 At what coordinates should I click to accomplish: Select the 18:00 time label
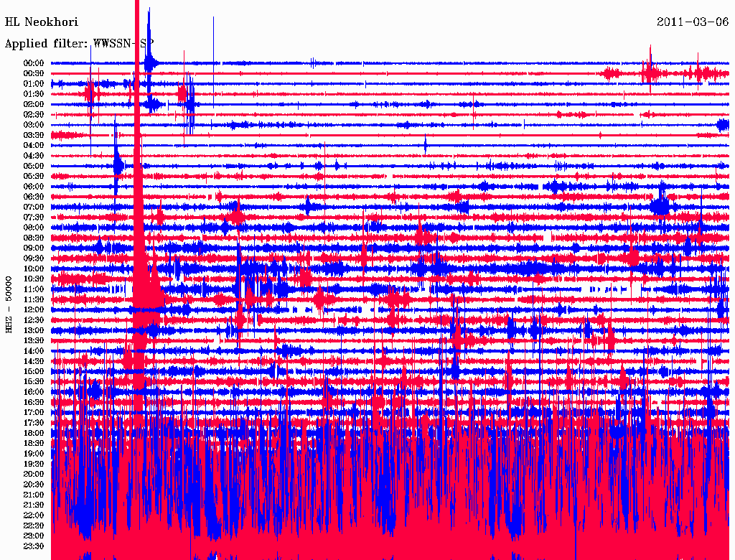[34, 434]
